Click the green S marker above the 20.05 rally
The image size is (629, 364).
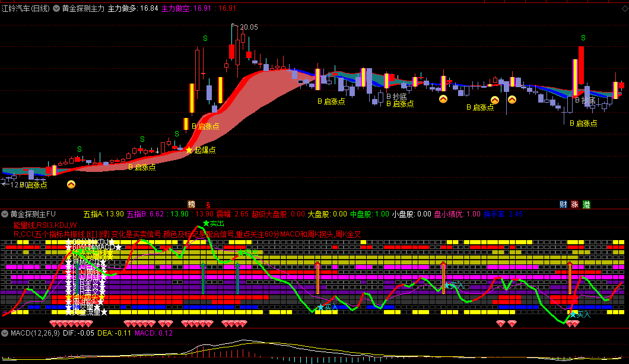[205, 39]
